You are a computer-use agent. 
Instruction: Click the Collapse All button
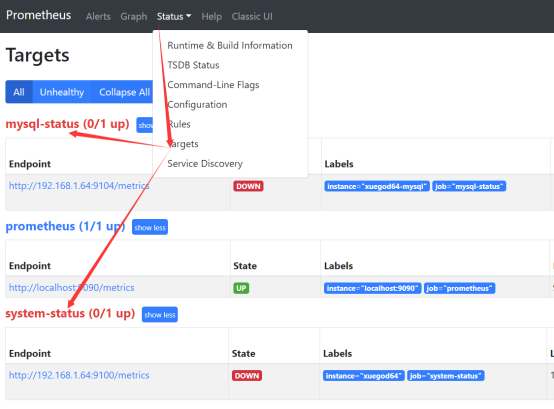point(122,92)
